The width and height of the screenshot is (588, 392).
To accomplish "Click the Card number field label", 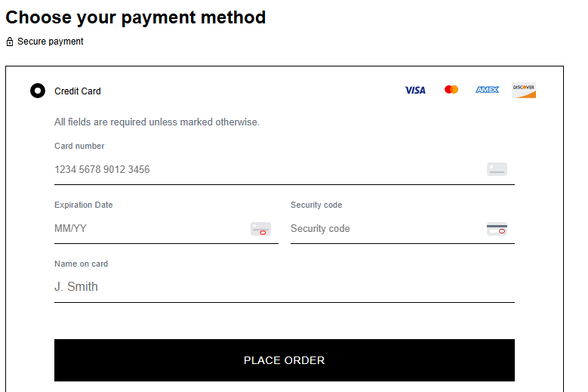I will (x=79, y=147).
